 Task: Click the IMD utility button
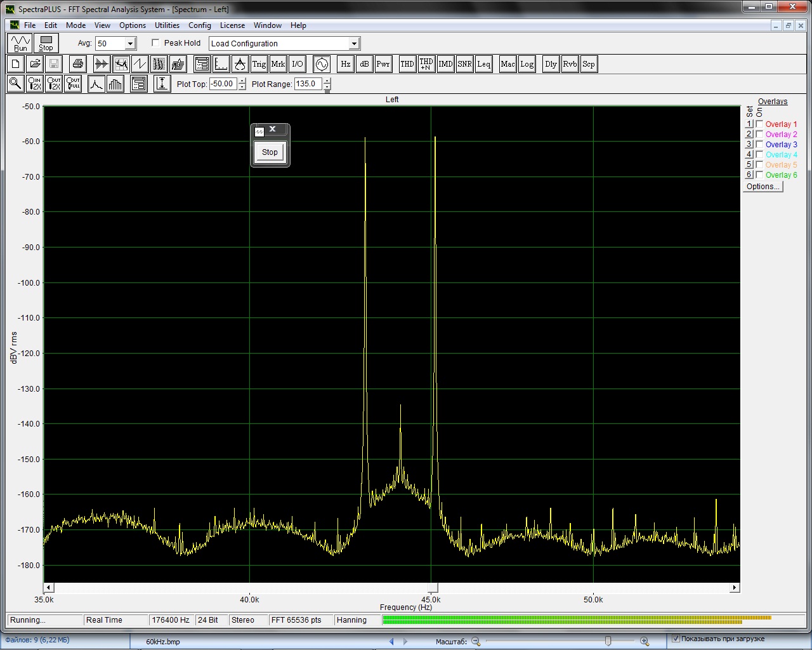click(445, 64)
